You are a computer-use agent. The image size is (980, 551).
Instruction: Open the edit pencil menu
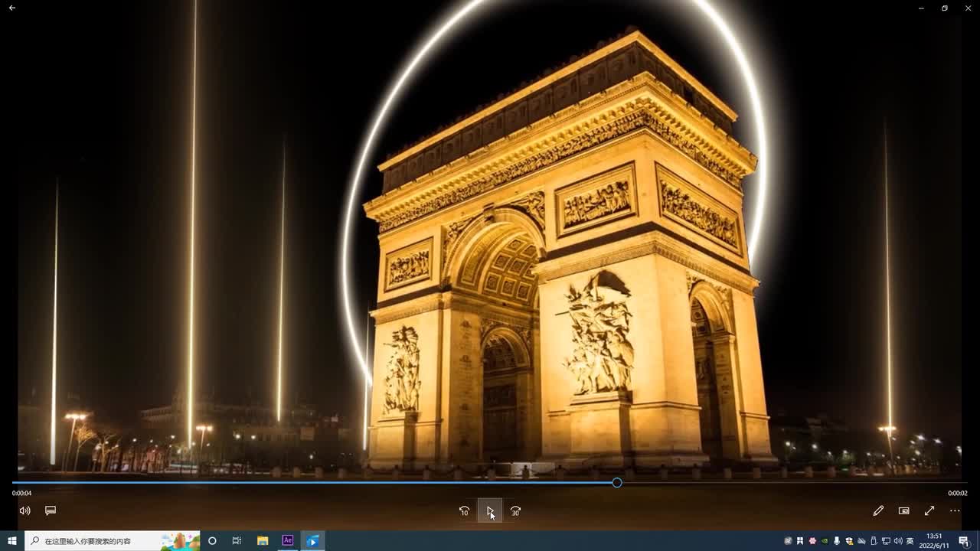(x=878, y=510)
